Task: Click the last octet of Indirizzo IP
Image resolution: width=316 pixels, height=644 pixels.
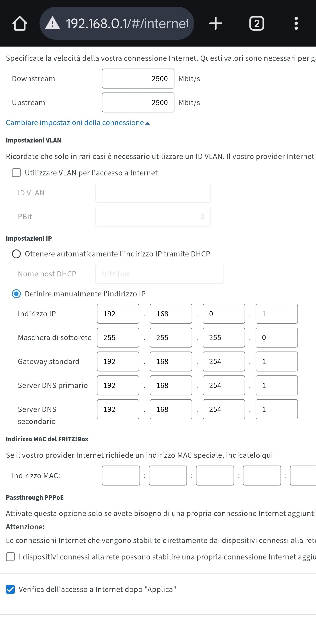Action: coord(276,314)
